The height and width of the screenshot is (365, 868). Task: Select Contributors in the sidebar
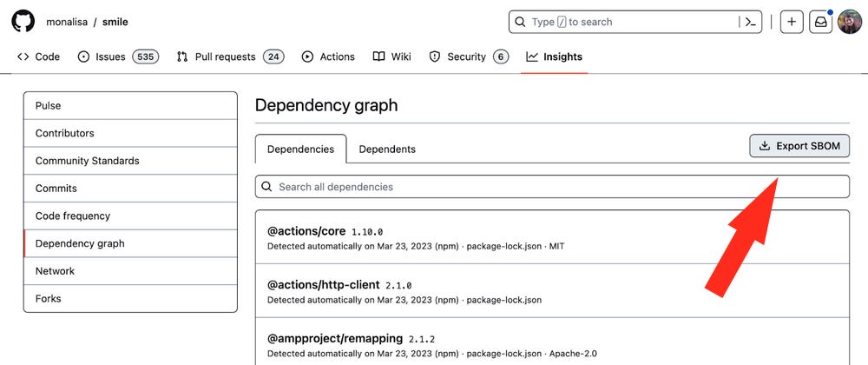130,133
